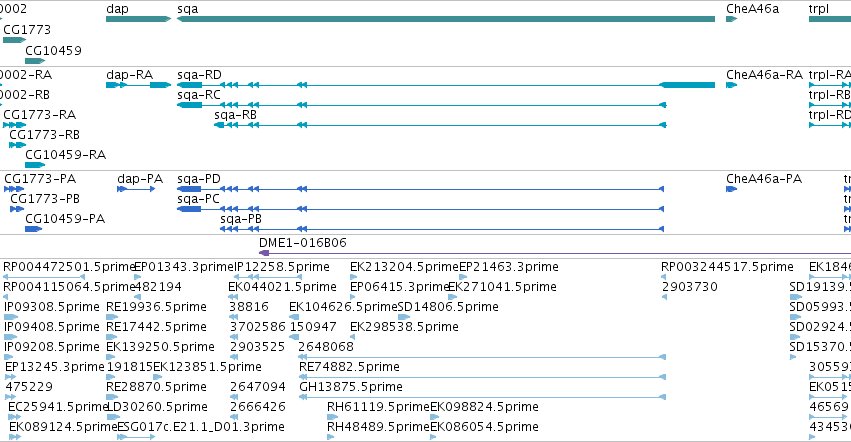The image size is (851, 442).
Task: Open the RH61119.5prime EST label
Action: point(378,407)
